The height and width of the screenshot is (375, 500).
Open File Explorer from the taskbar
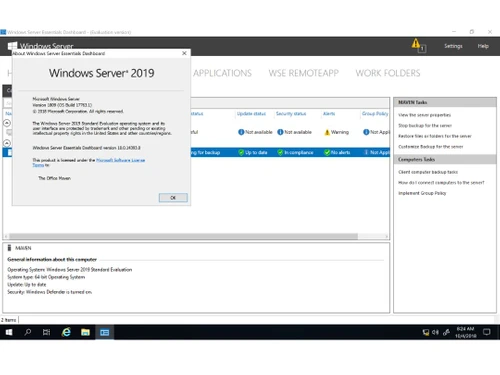point(85,332)
